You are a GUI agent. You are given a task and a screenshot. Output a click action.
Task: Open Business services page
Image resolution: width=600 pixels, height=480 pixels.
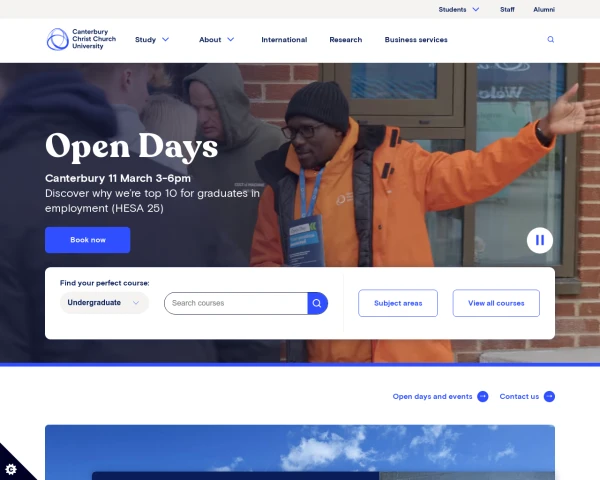[x=416, y=39]
